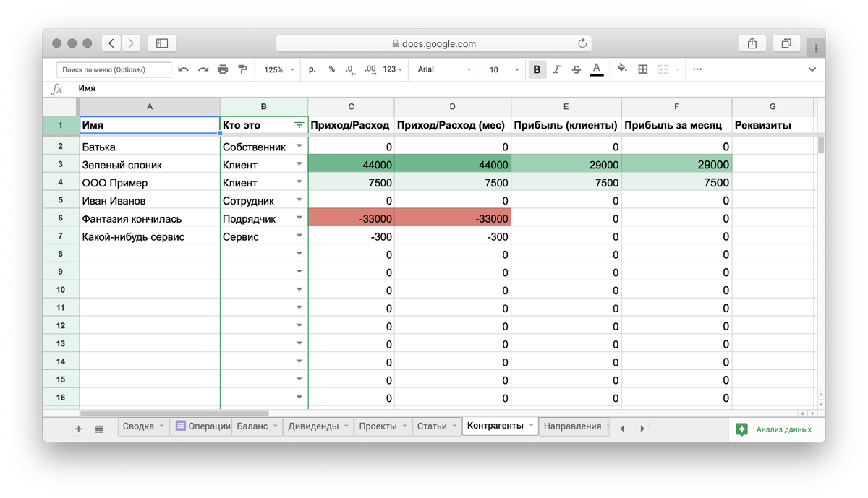Open filter on Кто это header
This screenshot has width=868, height=498.
[x=299, y=125]
